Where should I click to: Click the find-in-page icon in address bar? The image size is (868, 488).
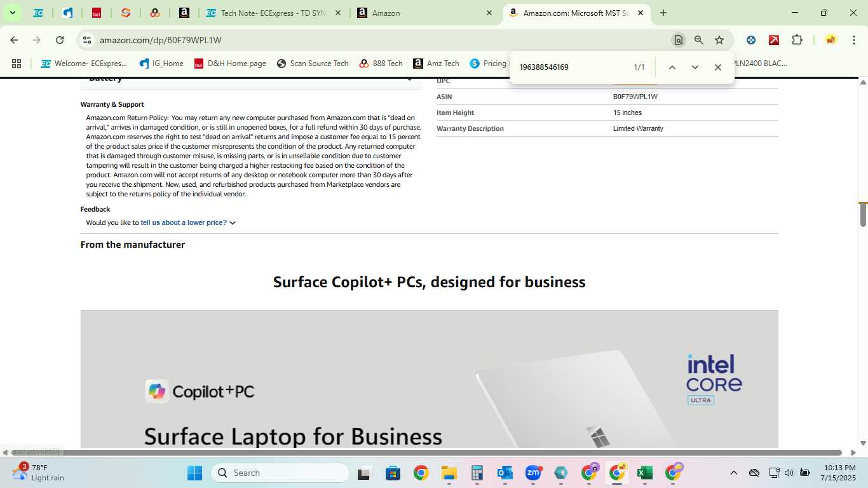pos(679,40)
